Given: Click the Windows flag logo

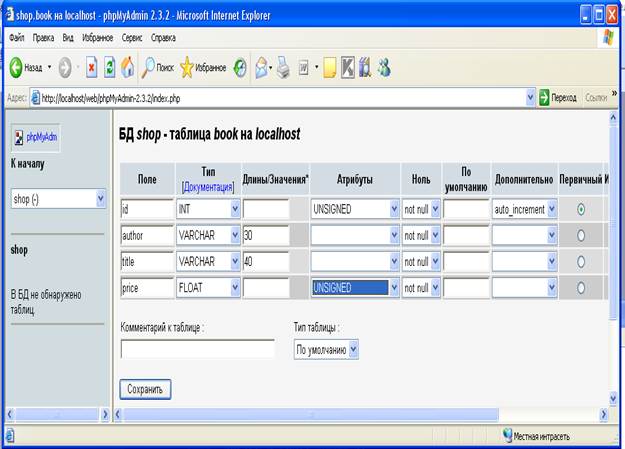Looking at the screenshot, I should 608,38.
